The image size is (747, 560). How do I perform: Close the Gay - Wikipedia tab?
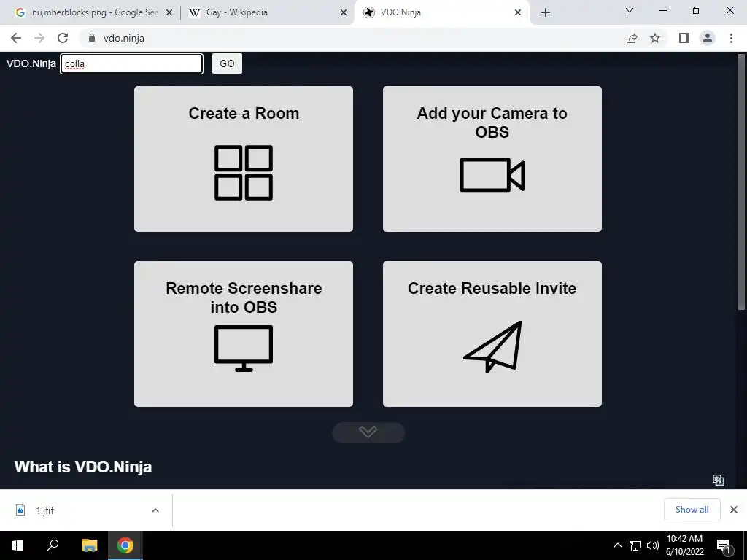[x=344, y=12]
